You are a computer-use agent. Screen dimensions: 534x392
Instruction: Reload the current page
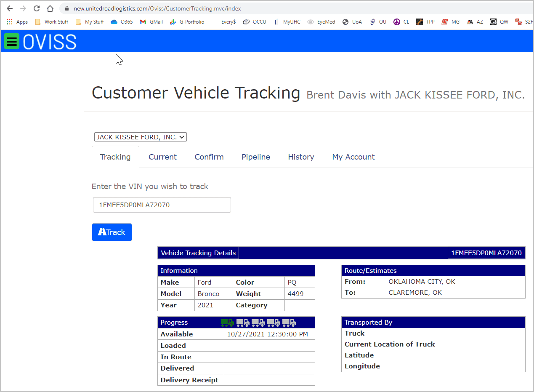pos(37,8)
